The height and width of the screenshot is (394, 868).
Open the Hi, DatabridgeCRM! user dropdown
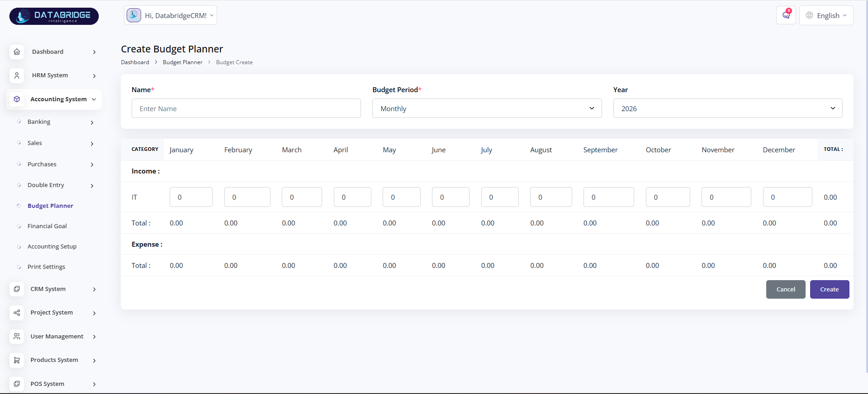coord(171,15)
